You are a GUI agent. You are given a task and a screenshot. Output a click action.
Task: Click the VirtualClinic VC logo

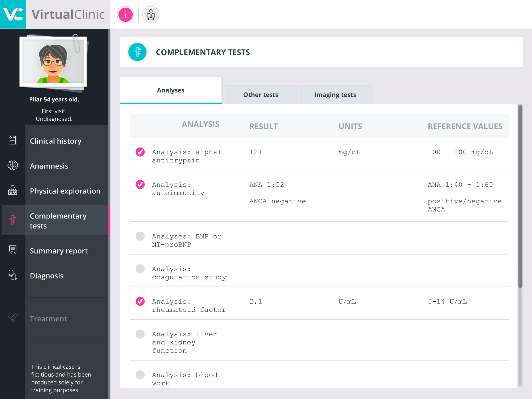13,14
